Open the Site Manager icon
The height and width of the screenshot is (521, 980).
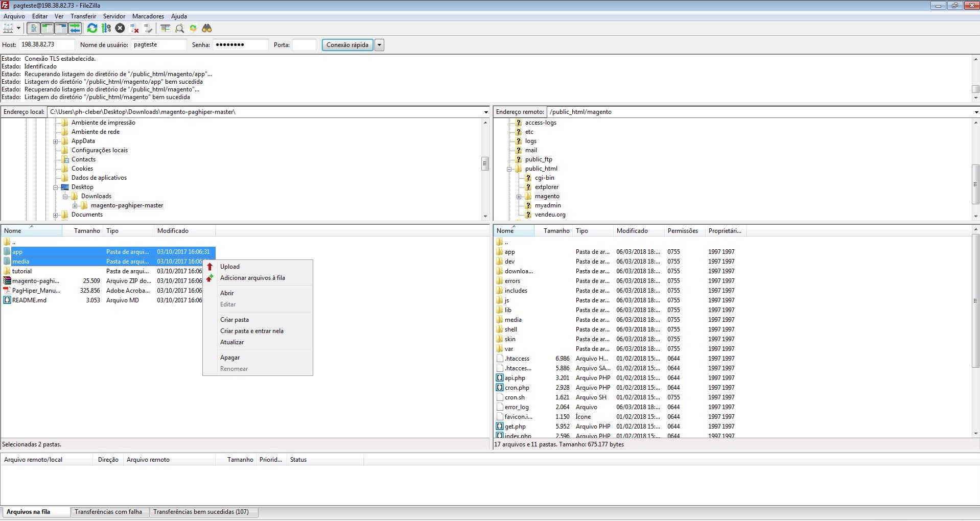tap(8, 28)
